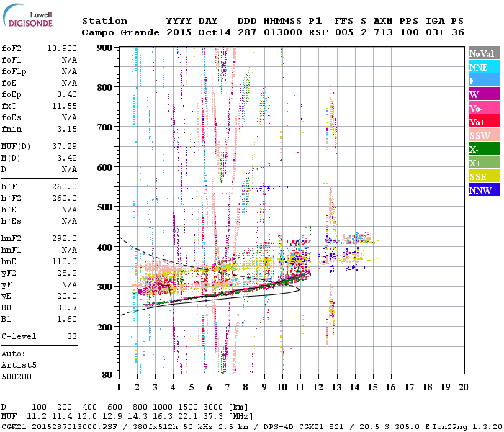Select the SSE yellow legend swatch
This screenshot has width=504, height=432.
pyautogui.click(x=484, y=176)
